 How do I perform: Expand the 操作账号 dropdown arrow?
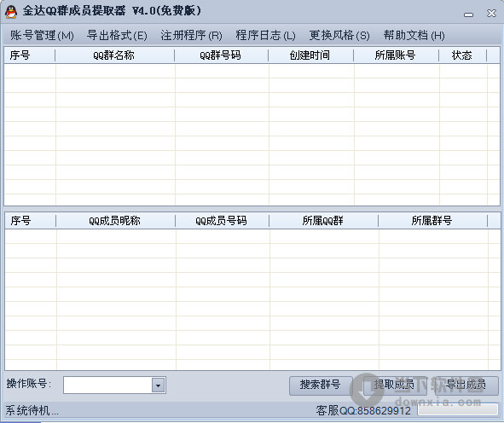click(x=158, y=385)
